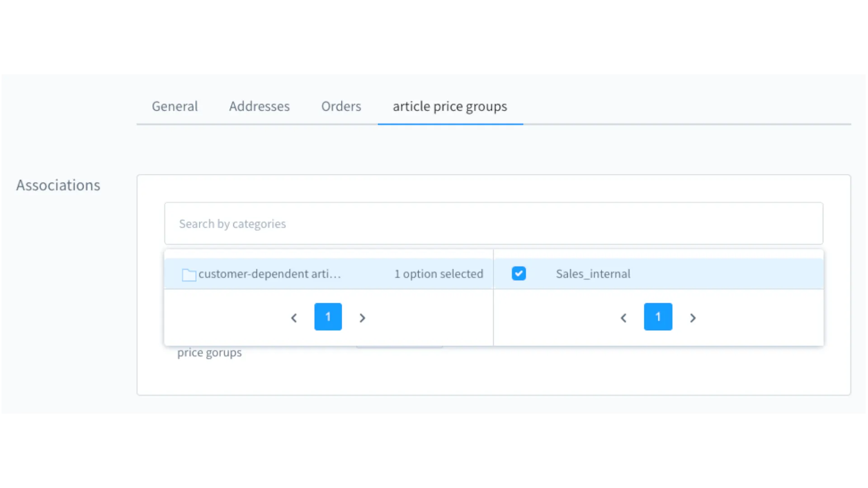Switch to the General tab
This screenshot has height=488, width=868.
click(175, 106)
